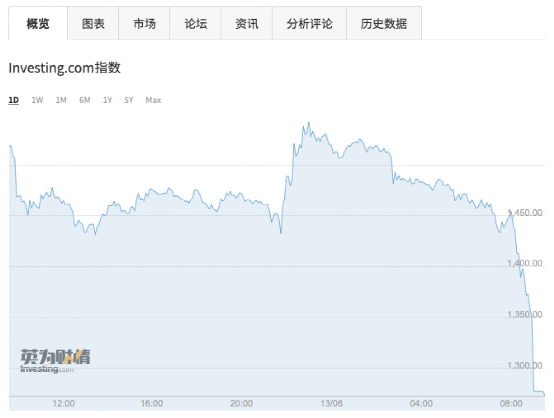Switch to the 图表 chart tab
554x418 pixels.
93,24
